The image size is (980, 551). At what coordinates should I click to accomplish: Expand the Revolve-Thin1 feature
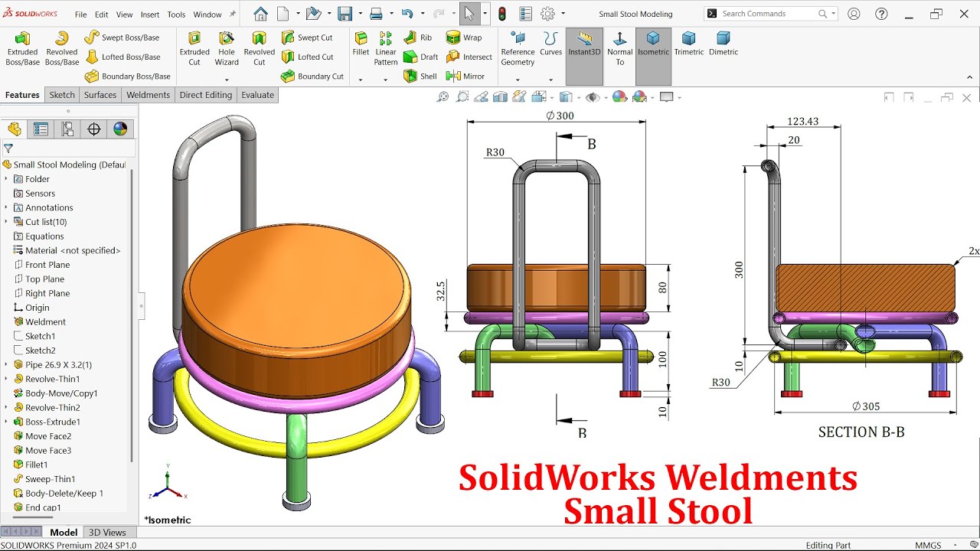point(6,379)
